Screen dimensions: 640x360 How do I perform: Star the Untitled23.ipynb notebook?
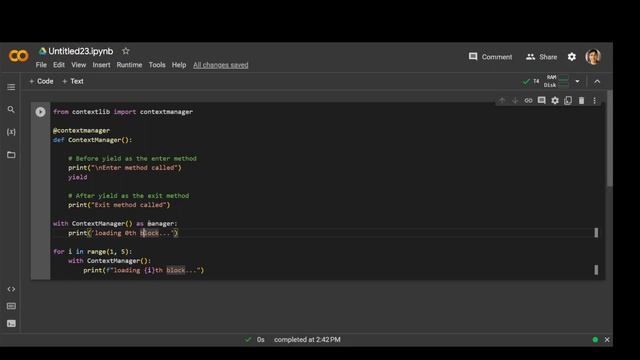tap(126, 51)
